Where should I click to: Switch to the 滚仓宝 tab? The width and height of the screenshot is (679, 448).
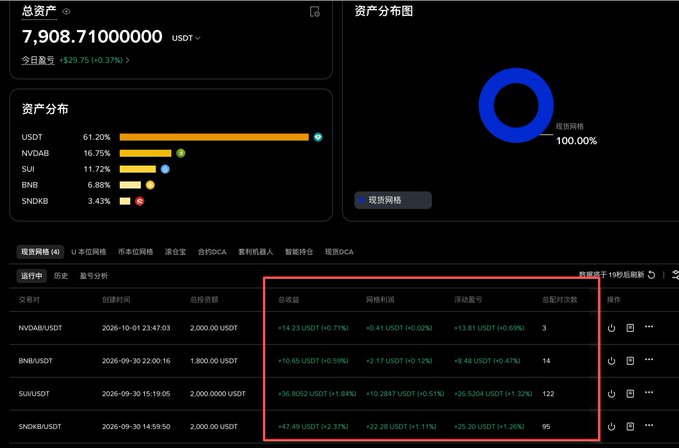(x=175, y=252)
